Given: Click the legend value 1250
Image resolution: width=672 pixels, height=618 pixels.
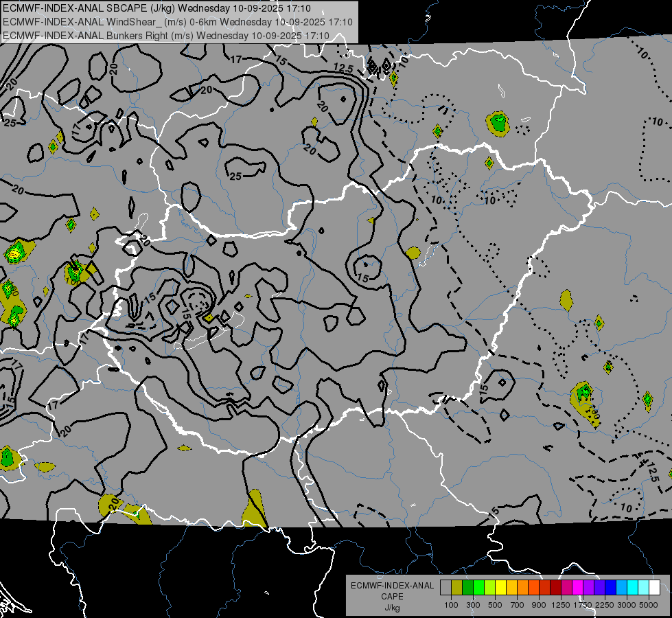Looking at the screenshot, I should coord(561,605).
